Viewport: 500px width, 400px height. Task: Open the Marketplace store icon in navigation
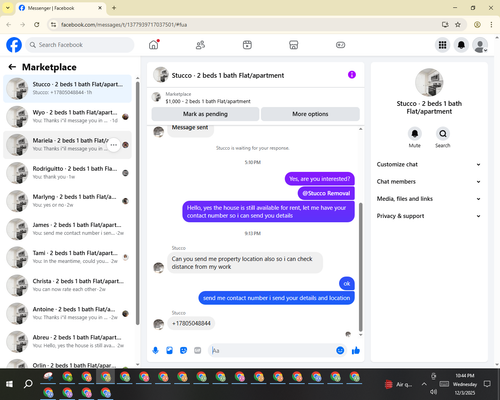coord(294,45)
